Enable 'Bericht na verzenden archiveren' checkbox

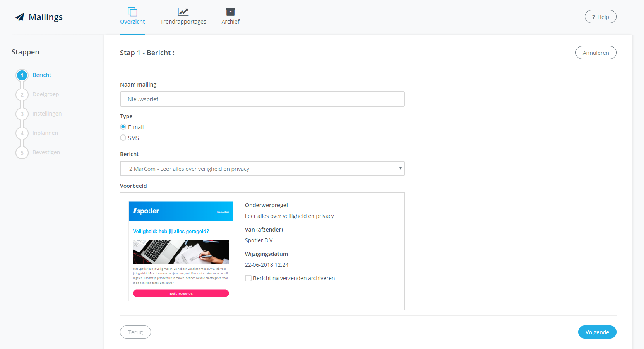(x=248, y=278)
